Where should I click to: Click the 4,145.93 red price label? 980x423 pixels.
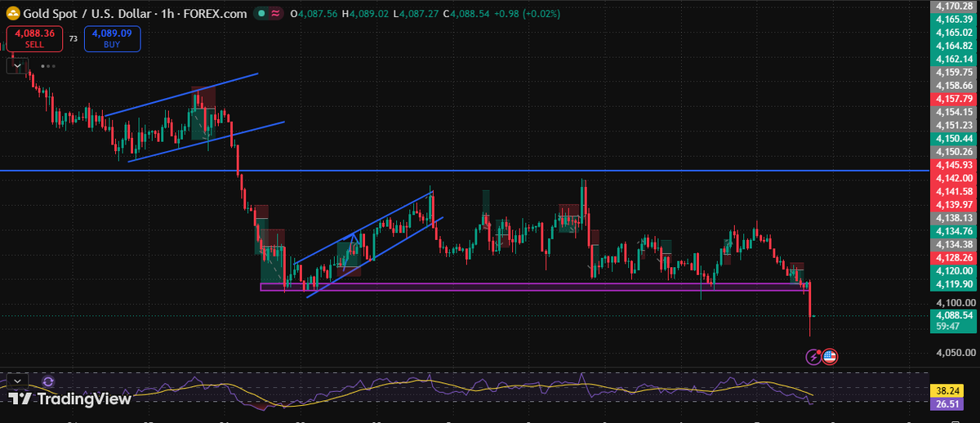pos(954,165)
